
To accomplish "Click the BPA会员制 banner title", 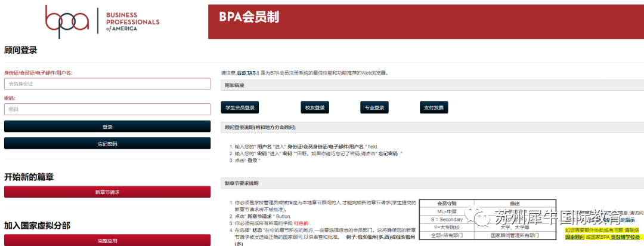I will 249,17.
